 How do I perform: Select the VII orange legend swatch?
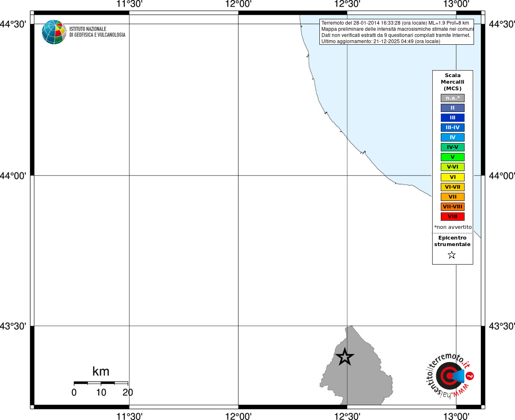(453, 197)
